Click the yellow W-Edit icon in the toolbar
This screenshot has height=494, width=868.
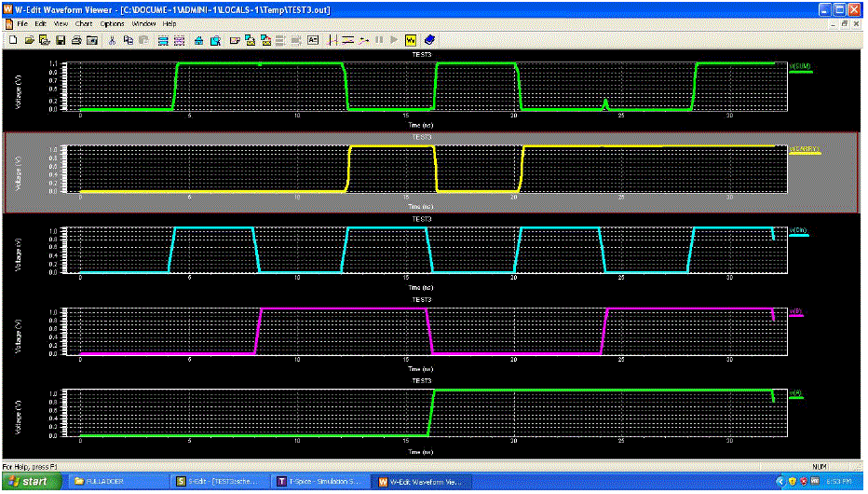point(411,40)
